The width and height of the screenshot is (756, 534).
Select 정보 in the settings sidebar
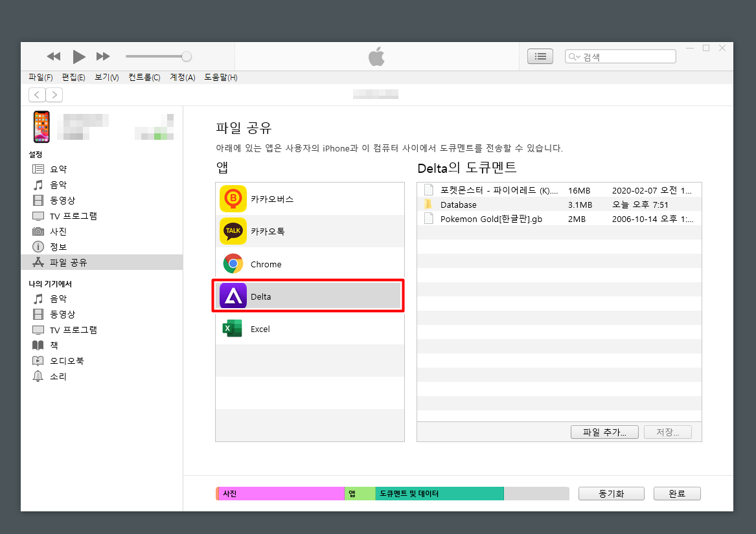102,247
